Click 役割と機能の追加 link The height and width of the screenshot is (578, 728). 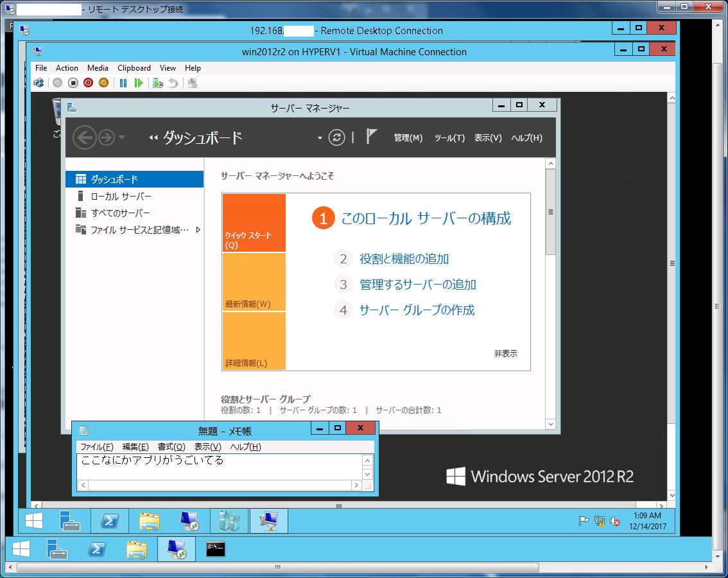click(404, 259)
